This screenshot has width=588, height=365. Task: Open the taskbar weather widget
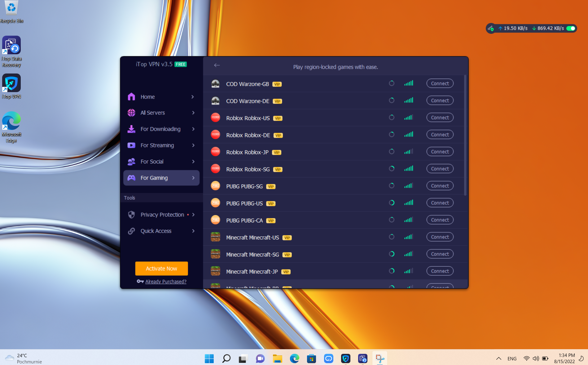(24, 358)
